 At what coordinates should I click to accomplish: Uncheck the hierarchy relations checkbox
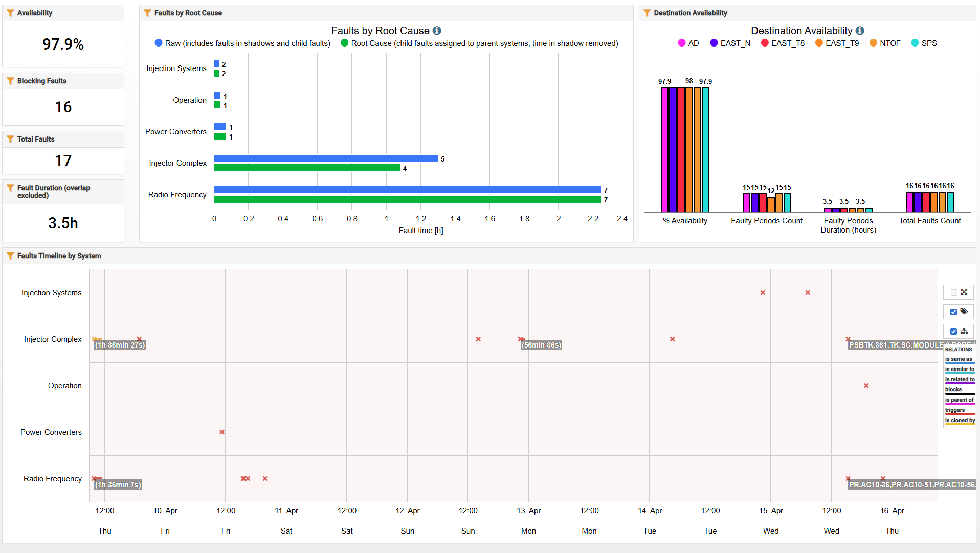(x=953, y=331)
